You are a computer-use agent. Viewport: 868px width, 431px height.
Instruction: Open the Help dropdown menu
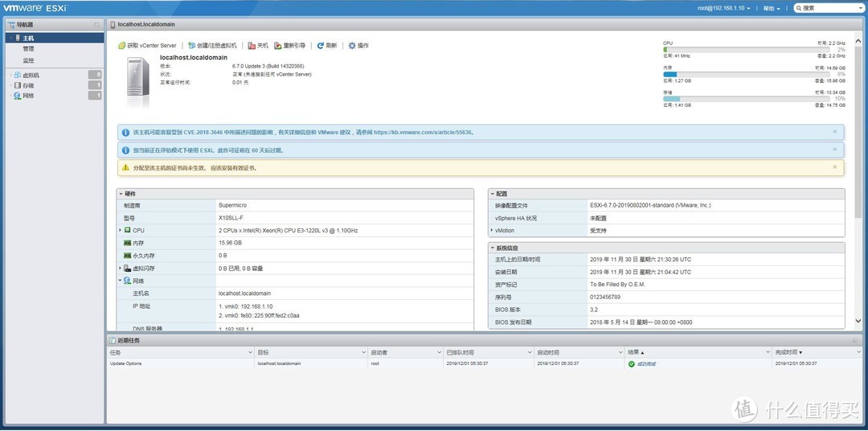771,8
